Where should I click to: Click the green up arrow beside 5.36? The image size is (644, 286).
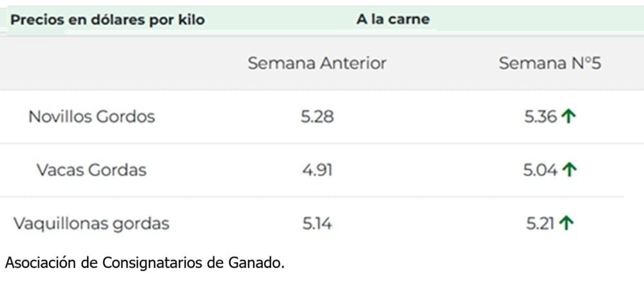click(567, 117)
